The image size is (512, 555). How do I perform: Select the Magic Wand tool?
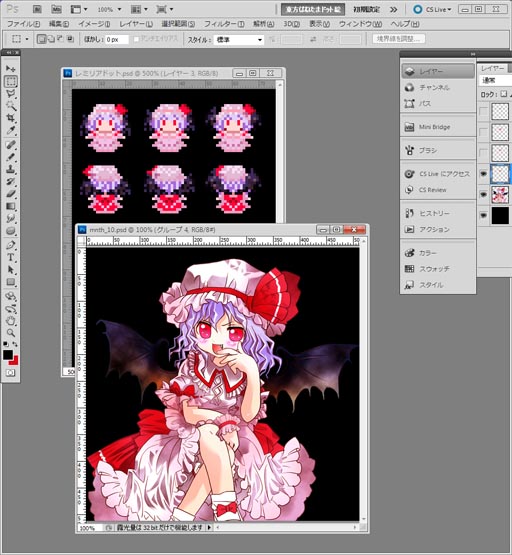11,105
